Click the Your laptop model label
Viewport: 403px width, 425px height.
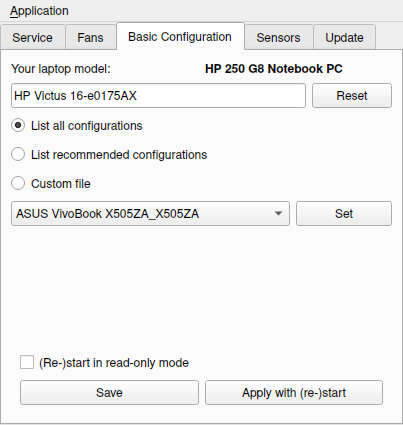coord(61,69)
